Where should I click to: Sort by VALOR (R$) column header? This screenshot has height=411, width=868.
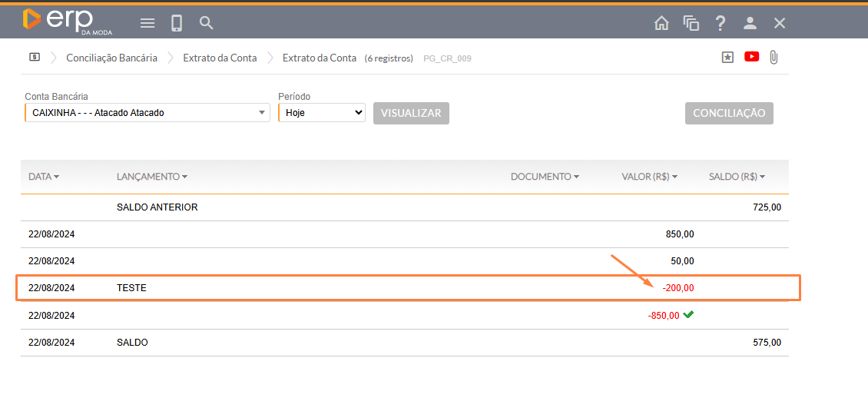point(649,177)
